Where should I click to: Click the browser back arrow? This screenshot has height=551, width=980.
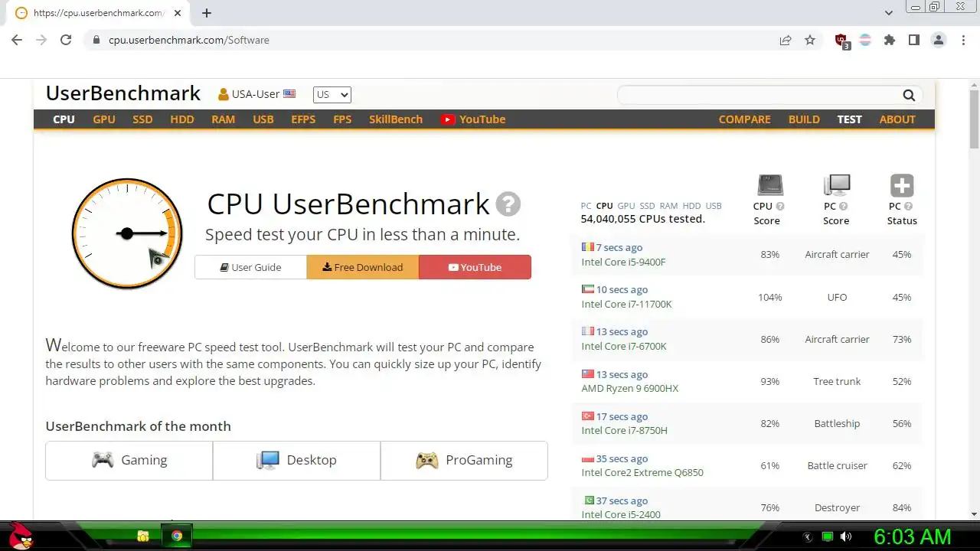[17, 40]
